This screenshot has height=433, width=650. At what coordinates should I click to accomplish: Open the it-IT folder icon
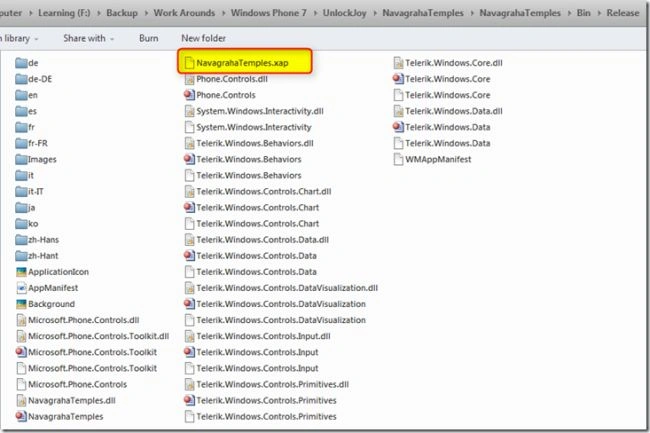(21, 191)
